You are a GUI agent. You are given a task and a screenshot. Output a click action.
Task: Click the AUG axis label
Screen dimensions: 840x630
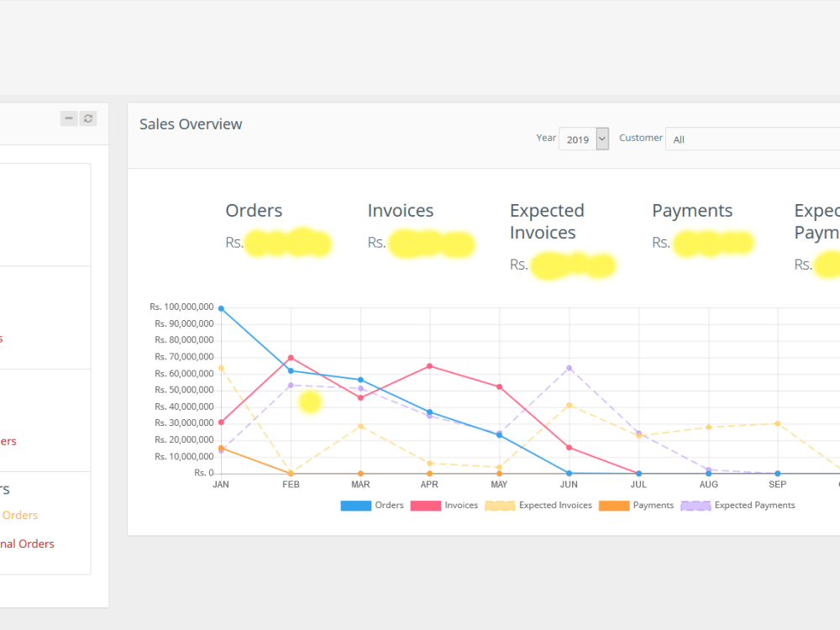point(708,485)
